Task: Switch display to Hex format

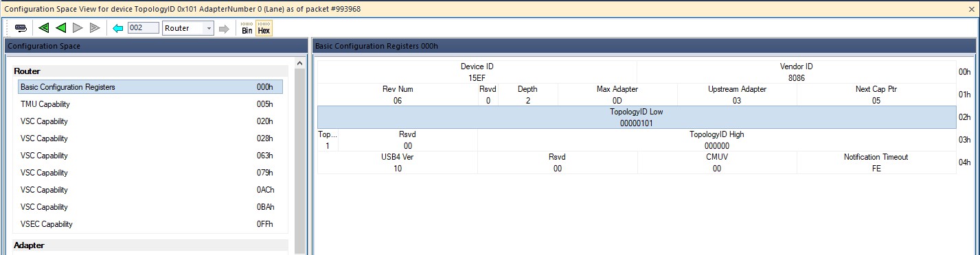Action: point(264,28)
